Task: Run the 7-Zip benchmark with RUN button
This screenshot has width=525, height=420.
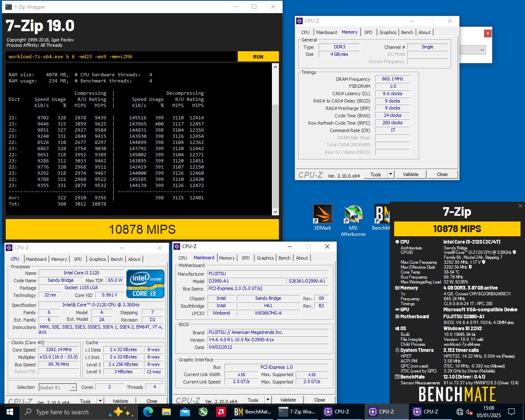Action: coord(258,57)
